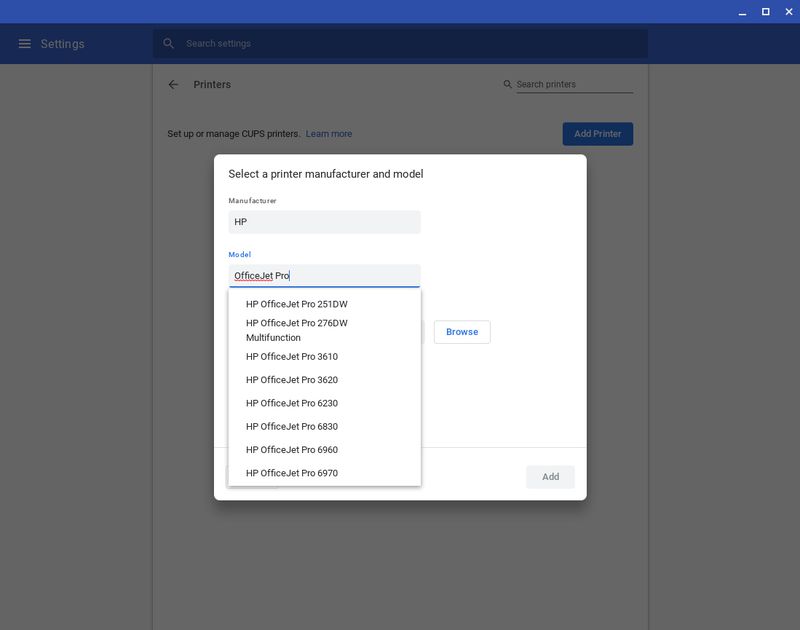This screenshot has height=630, width=800.
Task: Click into the Search printers field
Action: (x=574, y=85)
